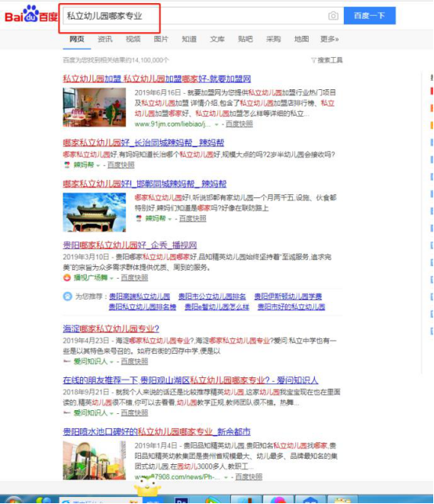Open result 哪家私立幼儿园好_长治同城辣妈帮

143,142
